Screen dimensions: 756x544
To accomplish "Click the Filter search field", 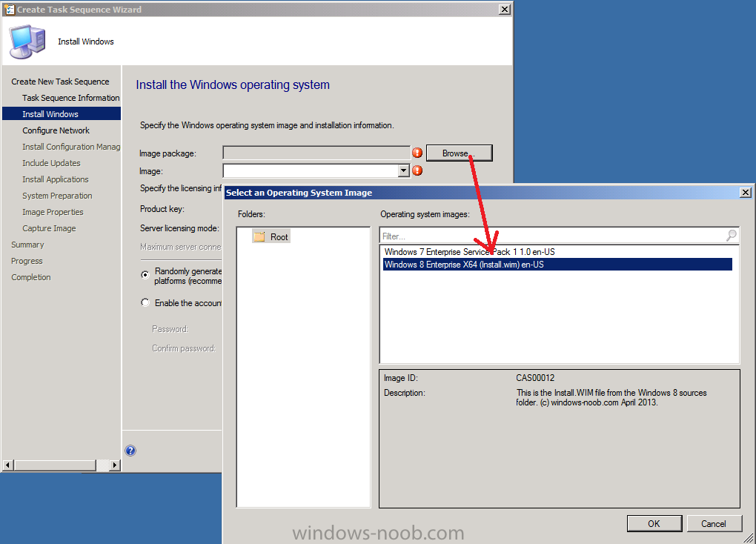I will (x=552, y=236).
